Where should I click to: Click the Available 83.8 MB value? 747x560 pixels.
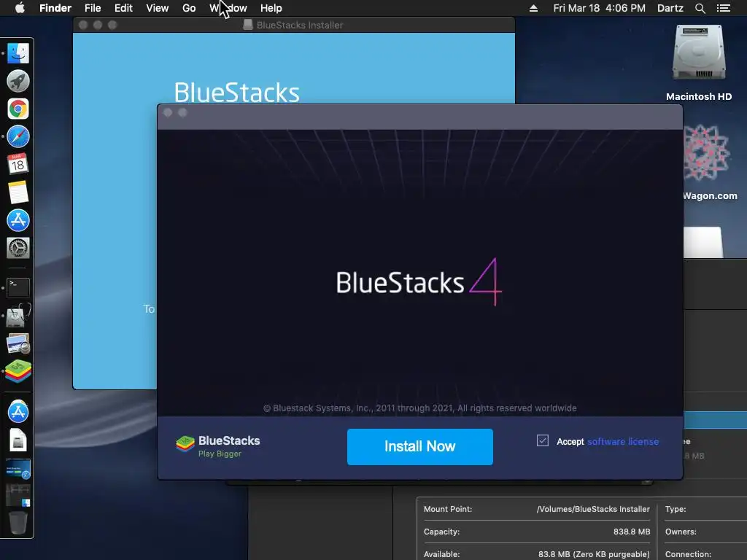coord(594,554)
